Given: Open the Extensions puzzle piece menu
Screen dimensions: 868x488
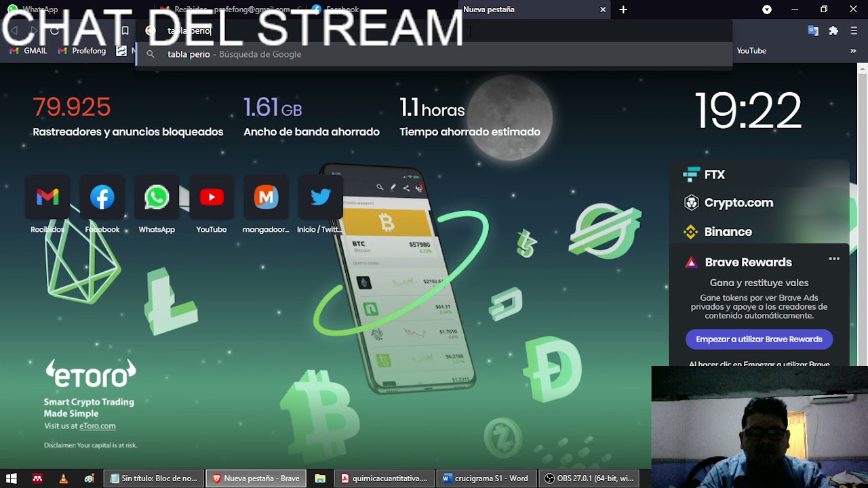Looking at the screenshot, I should 833,30.
